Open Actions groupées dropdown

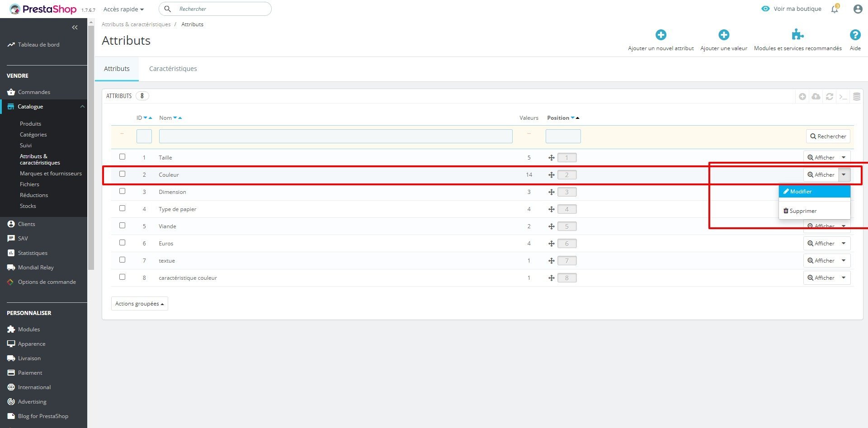tap(140, 304)
